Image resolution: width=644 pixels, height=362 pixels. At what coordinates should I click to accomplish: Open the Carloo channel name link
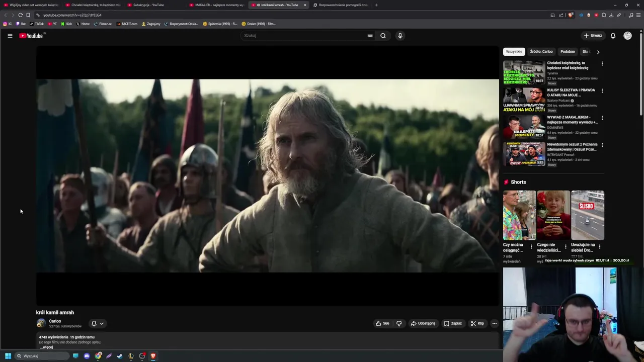(x=55, y=321)
